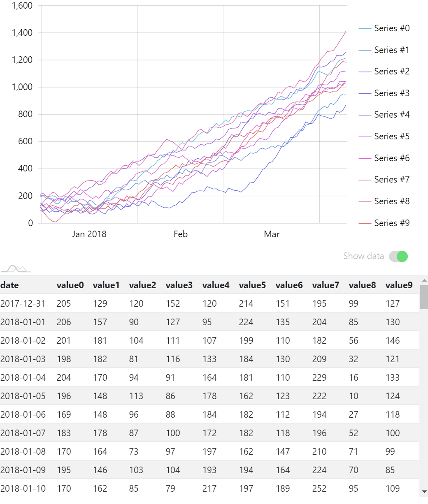Click the Series #8 legend entry
Screen dimensions: 428x504
point(389,201)
